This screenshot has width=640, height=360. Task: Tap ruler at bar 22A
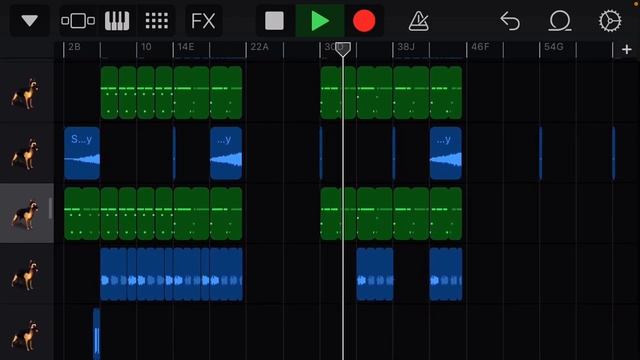[x=260, y=47]
